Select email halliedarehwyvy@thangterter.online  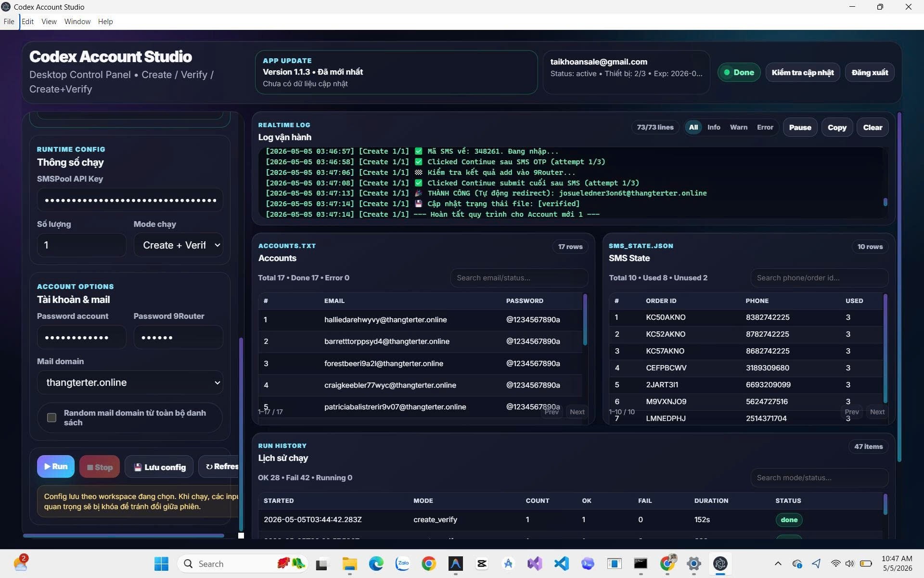point(385,320)
